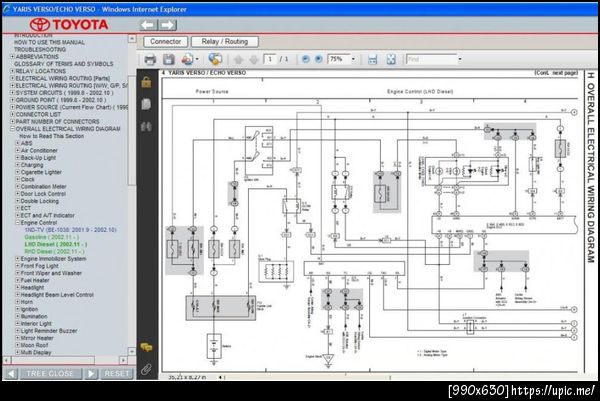Click the fit page icon
Screen dimensions: 600x401
pyautogui.click(x=391, y=59)
